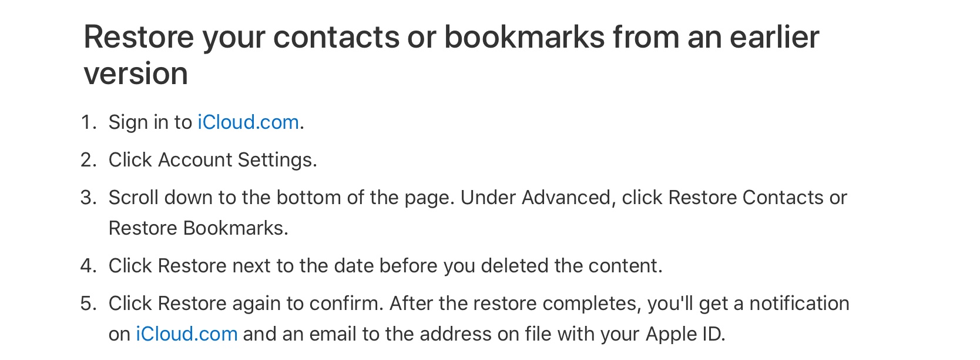Click the "Restore Bookmarks." line
Image resolution: width=980 pixels, height=360 pixels.
point(199,228)
